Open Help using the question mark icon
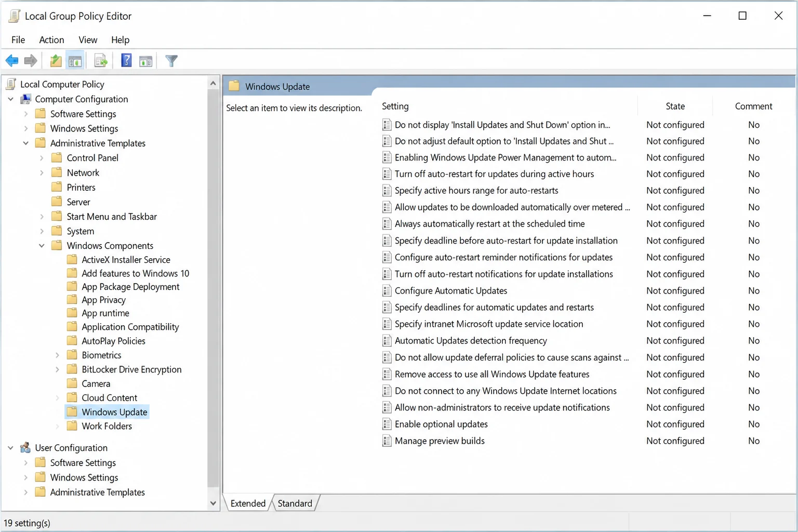Screen dimensions: 798x532 tap(126, 60)
